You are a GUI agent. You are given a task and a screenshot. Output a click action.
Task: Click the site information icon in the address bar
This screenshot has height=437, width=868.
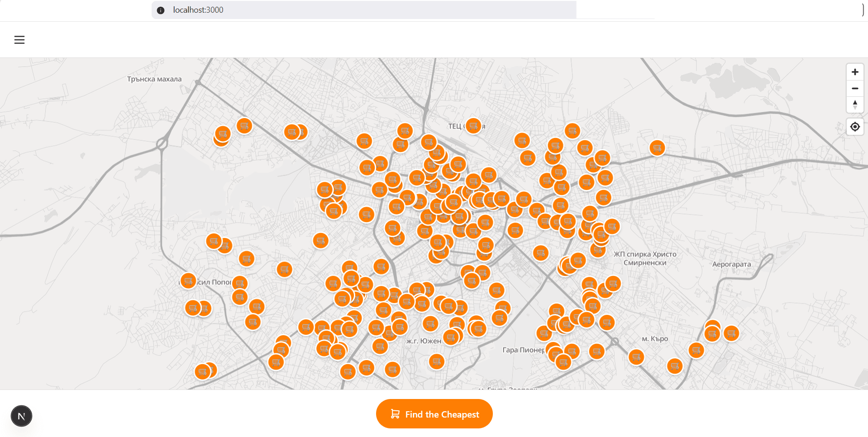160,9
